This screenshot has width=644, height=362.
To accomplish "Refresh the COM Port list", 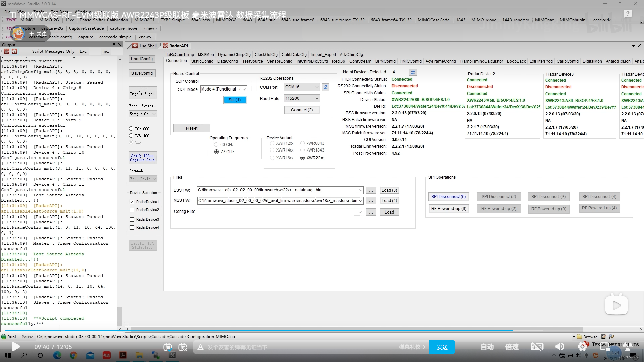I will [x=325, y=87].
